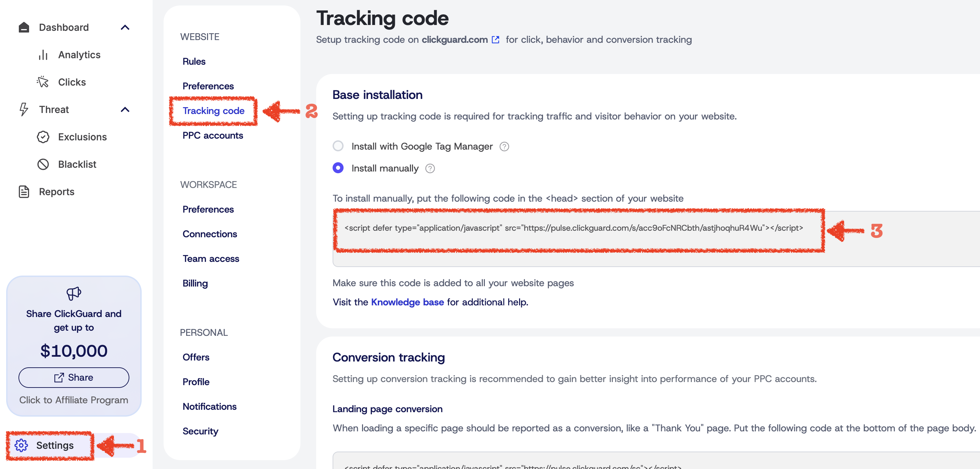Click the Analytics bar chart icon

(x=43, y=55)
